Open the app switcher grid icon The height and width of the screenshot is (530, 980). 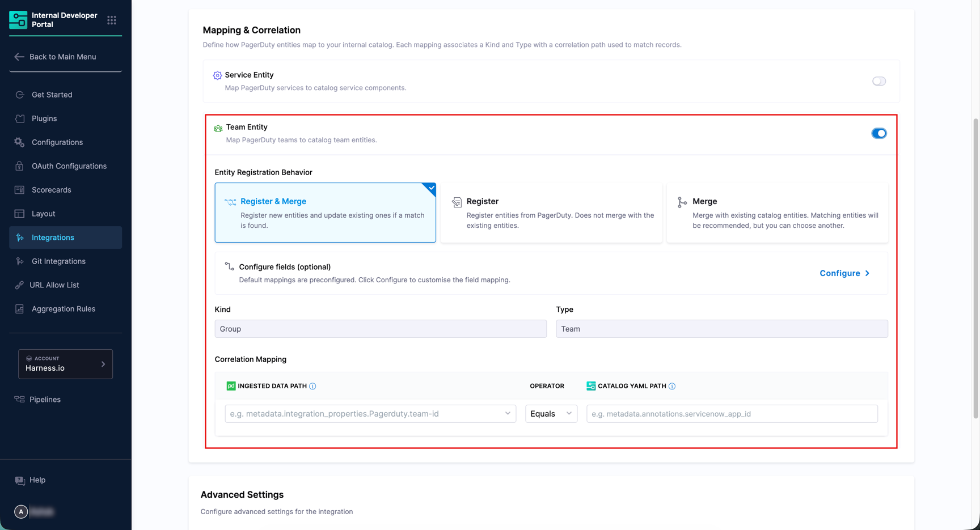tap(112, 20)
